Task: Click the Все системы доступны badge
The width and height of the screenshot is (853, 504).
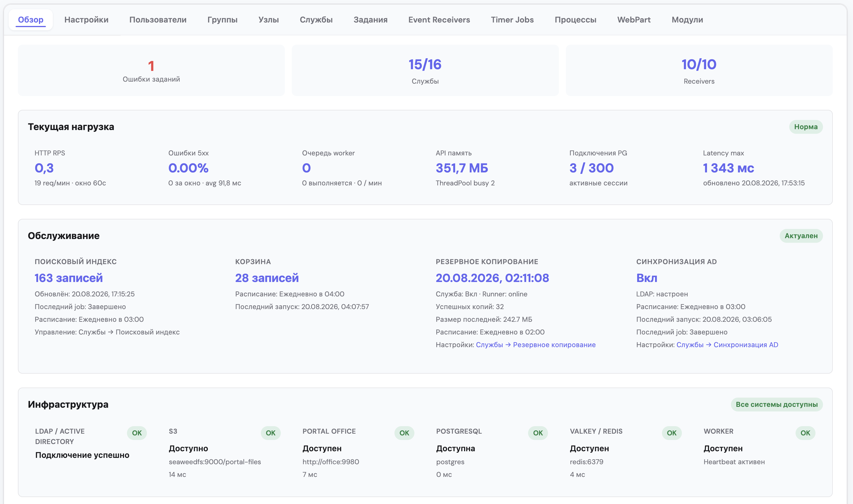Action: (777, 405)
